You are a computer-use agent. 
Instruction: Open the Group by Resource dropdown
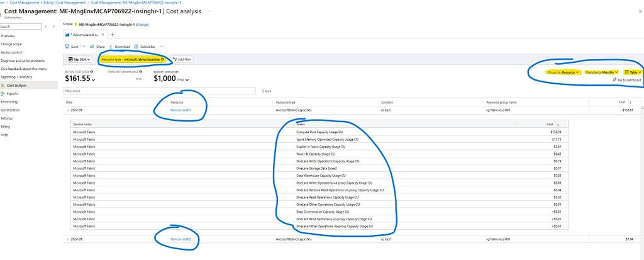(563, 72)
